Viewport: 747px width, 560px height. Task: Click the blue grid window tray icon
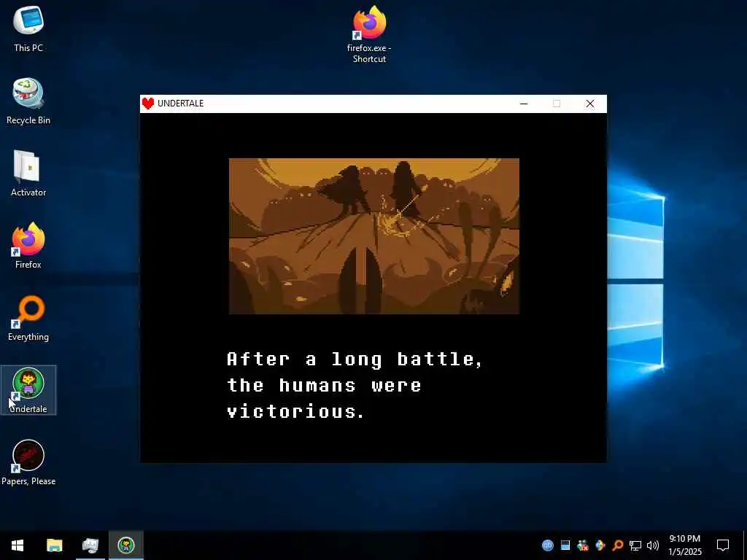565,545
